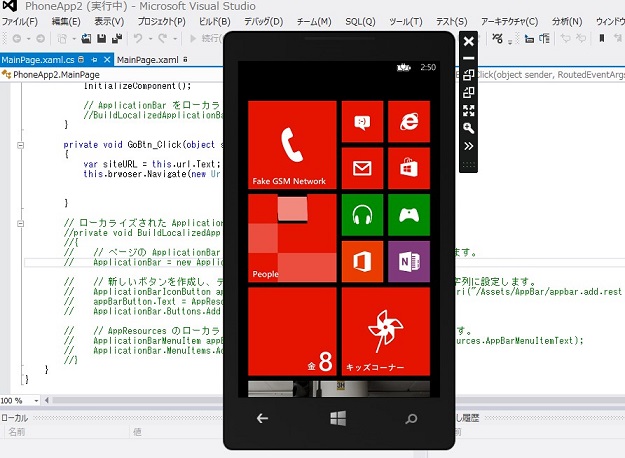The image size is (625, 458).
Task: Fit emulator to screen
Action: click(x=469, y=110)
